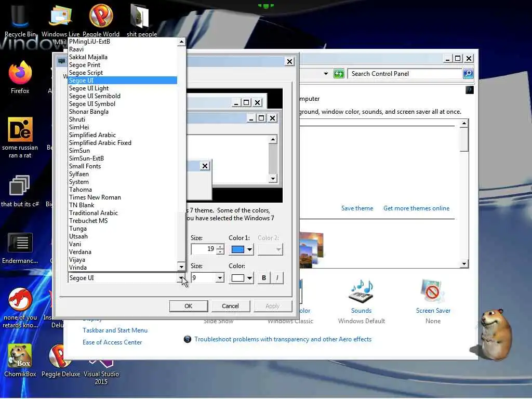This screenshot has width=532, height=399.
Task: Open the Color 1 dropdown arrow
Action: [x=250, y=250]
